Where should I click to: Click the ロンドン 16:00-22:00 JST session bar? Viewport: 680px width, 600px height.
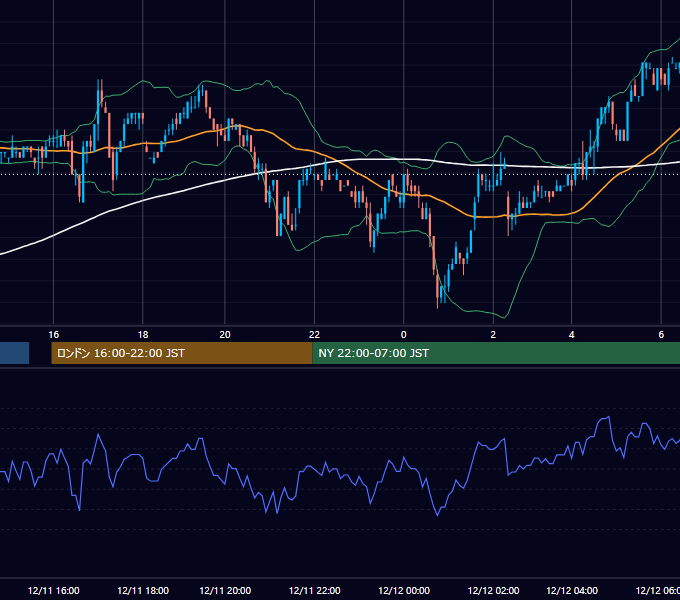[x=182, y=353]
